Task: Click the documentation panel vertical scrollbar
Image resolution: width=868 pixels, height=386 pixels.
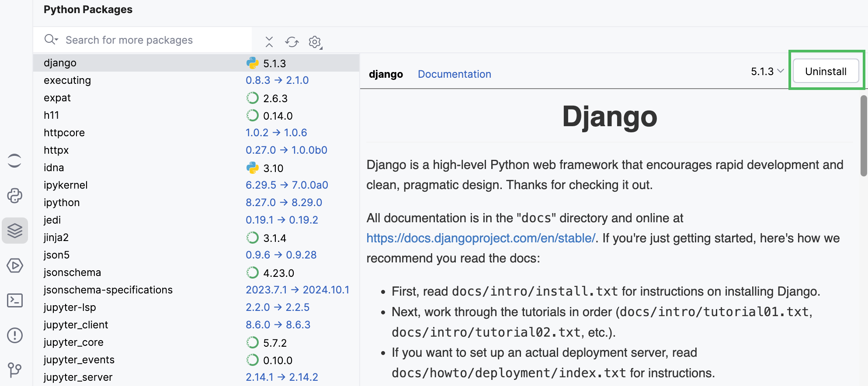Action: [x=863, y=135]
